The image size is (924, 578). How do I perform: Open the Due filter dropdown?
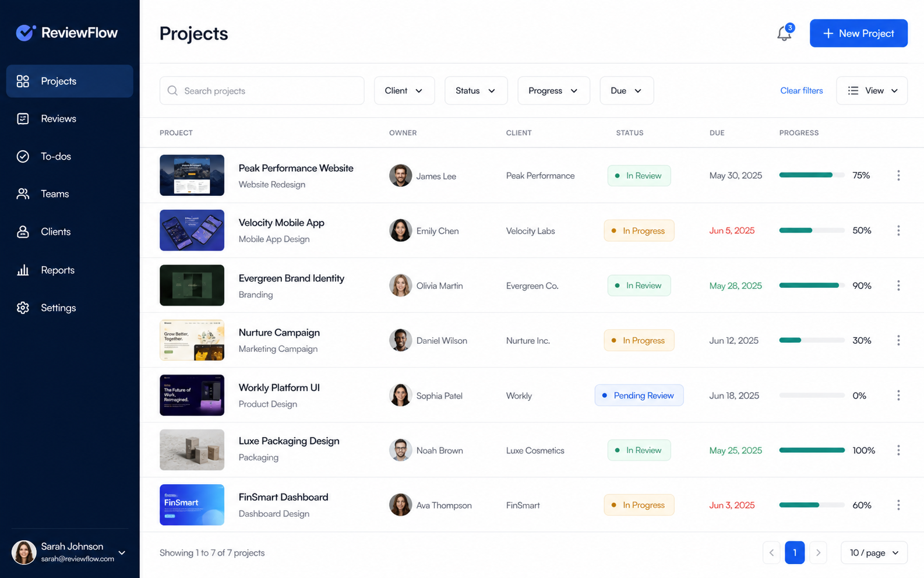point(626,90)
